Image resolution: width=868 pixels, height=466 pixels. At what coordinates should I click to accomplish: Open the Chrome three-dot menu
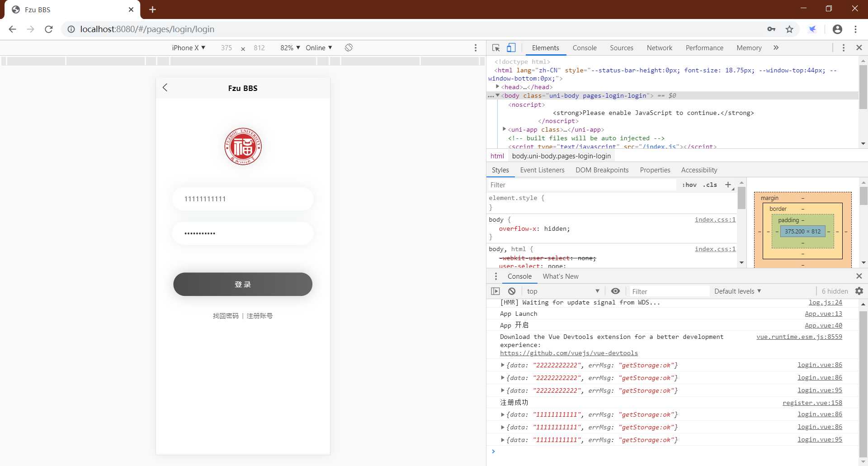tap(855, 29)
